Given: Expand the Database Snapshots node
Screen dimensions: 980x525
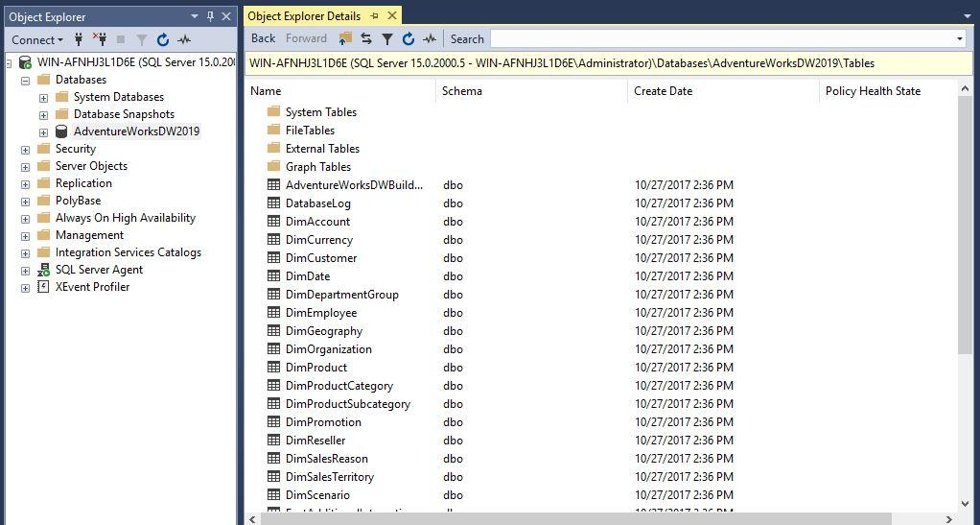Looking at the screenshot, I should coord(43,115).
